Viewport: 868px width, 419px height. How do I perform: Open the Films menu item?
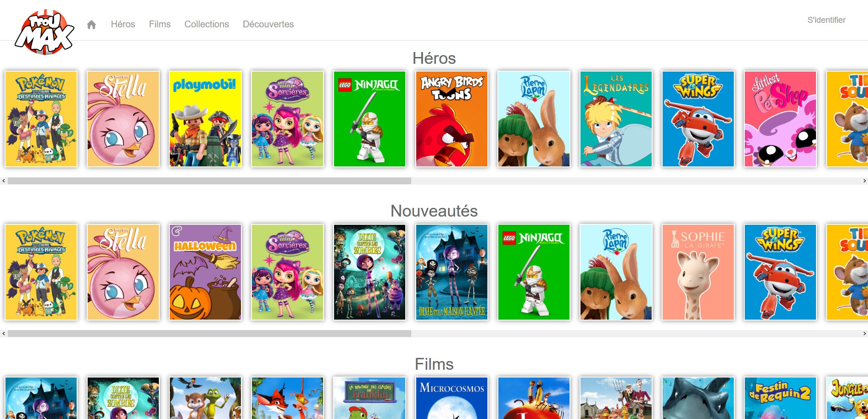point(160,24)
